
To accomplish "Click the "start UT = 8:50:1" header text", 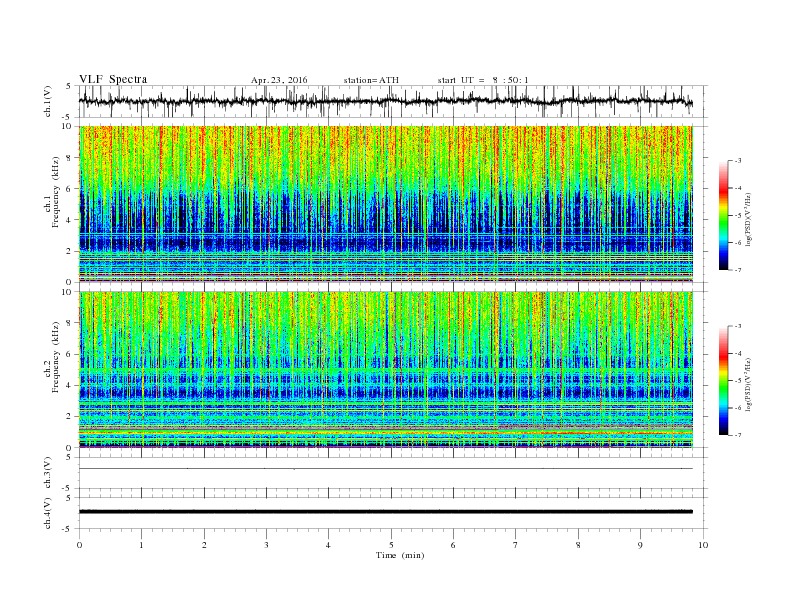I will click(x=483, y=80).
